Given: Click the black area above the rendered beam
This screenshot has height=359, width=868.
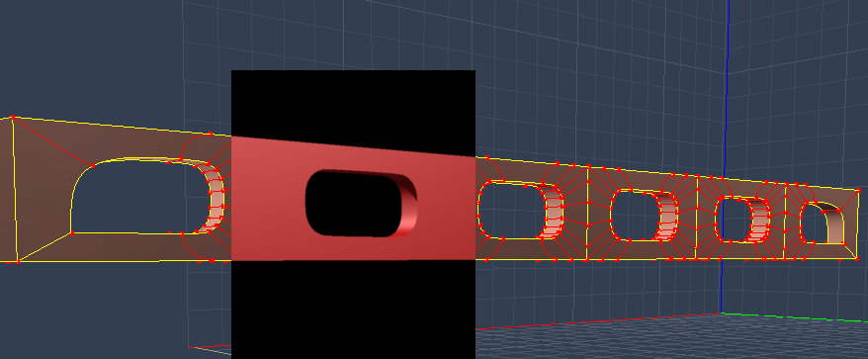Looking at the screenshot, I should tap(353, 103).
